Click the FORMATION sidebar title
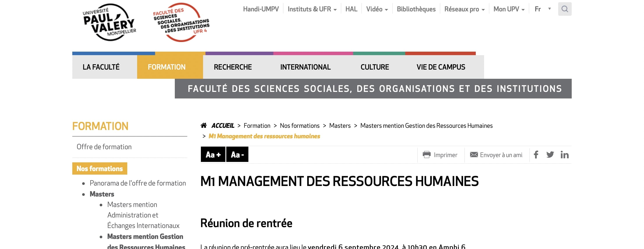 (x=100, y=126)
